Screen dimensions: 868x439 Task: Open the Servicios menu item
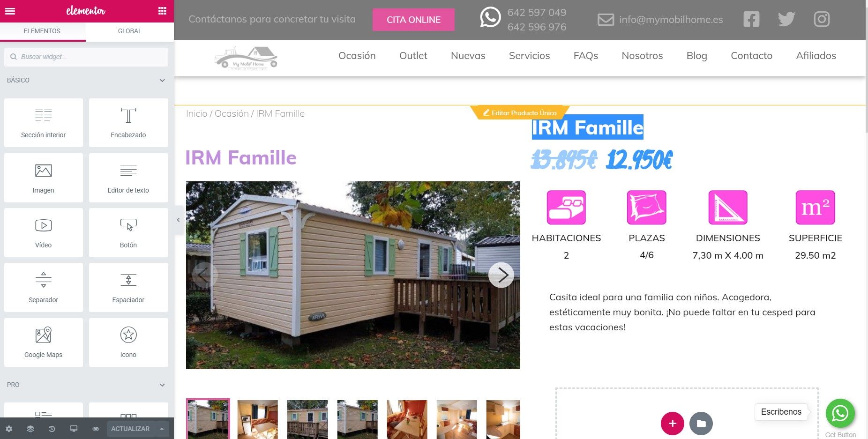click(529, 56)
